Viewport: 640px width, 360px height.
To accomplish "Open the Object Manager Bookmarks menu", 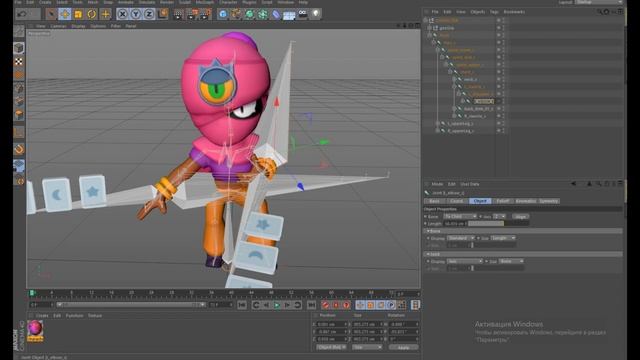I will point(514,12).
